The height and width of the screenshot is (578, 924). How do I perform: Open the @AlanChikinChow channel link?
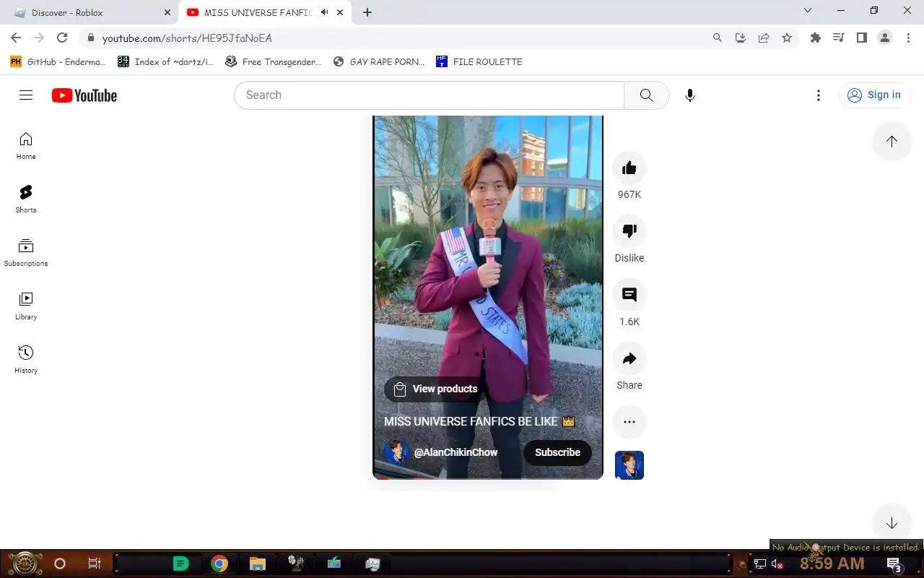pos(456,452)
